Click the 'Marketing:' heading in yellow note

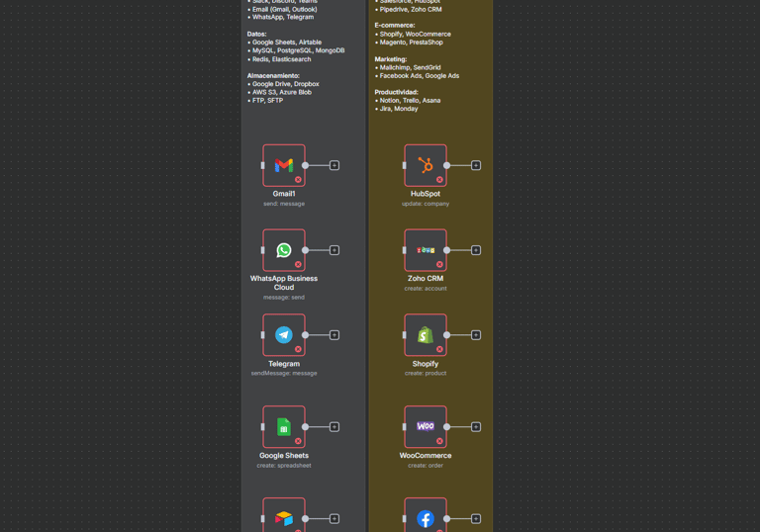point(391,59)
